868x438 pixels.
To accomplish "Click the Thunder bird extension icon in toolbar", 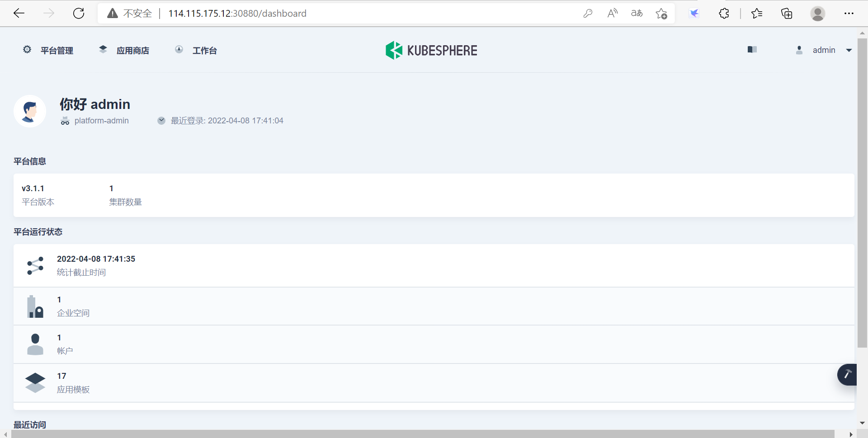I will 694,13.
